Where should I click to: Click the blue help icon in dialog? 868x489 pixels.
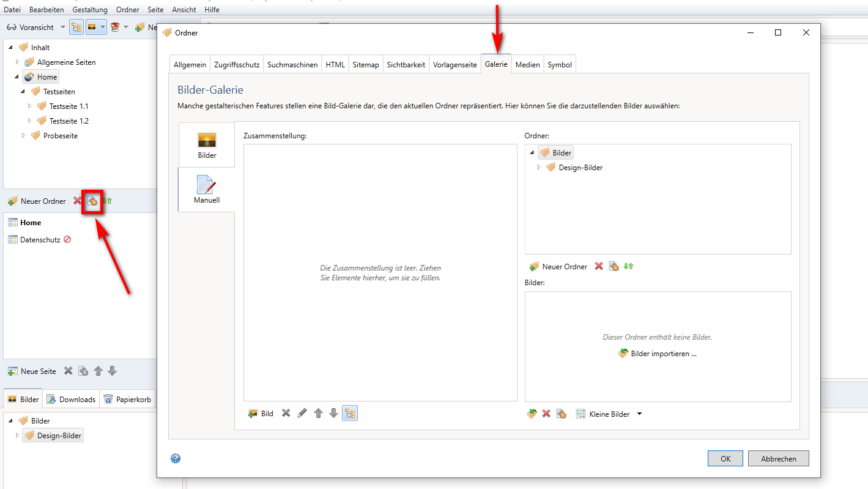point(176,458)
